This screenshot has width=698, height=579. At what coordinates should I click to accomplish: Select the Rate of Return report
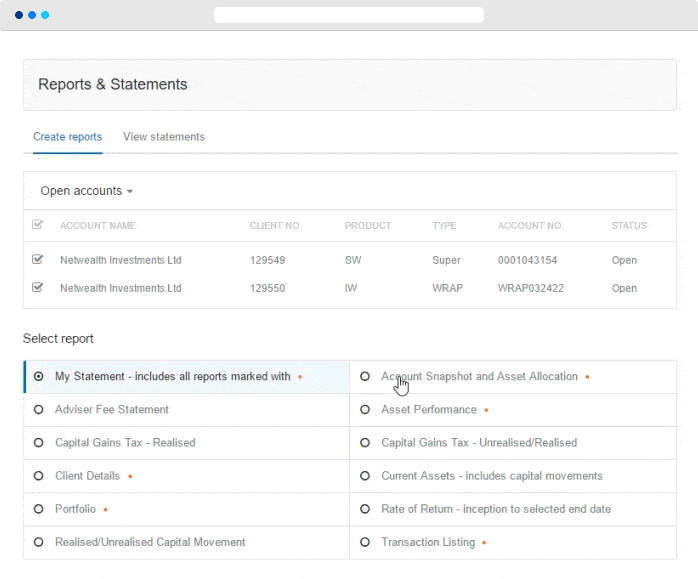365,509
